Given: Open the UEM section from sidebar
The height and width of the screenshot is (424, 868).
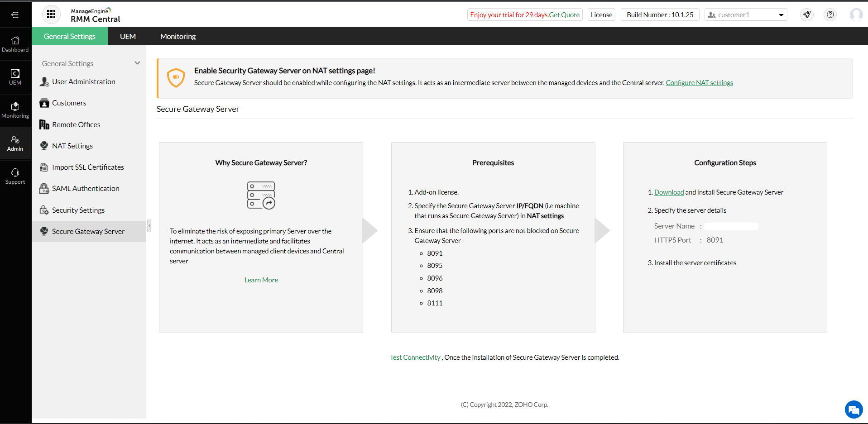Looking at the screenshot, I should coord(15,76).
